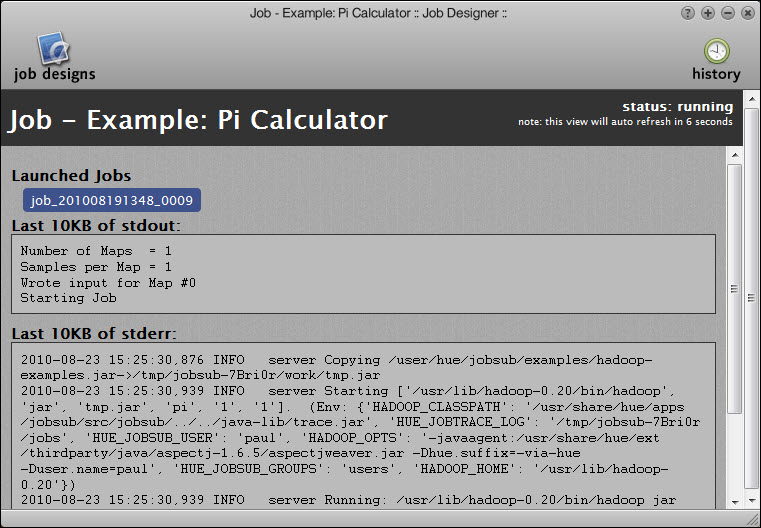Image resolution: width=761 pixels, height=528 pixels.
Task: Click the scrollbar up arrow
Action: click(734, 155)
